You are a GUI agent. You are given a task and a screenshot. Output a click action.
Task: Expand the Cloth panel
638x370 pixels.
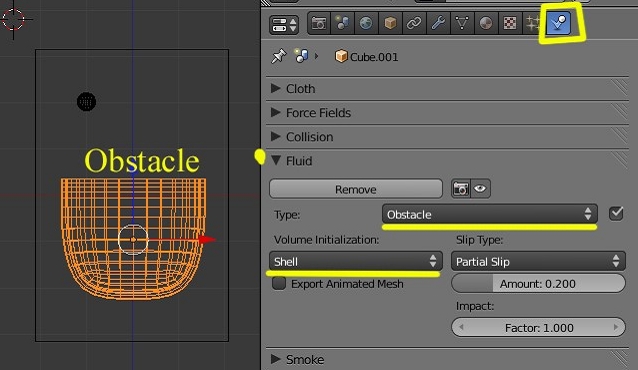point(447,88)
